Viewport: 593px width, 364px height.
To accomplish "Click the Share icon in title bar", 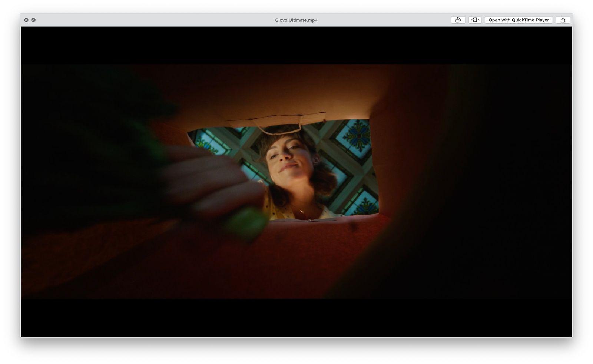I will (x=563, y=20).
